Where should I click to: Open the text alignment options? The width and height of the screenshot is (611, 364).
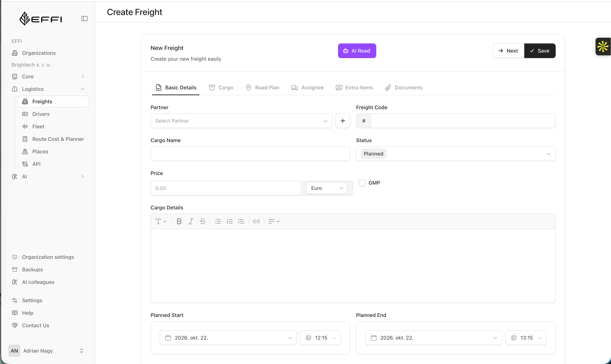tap(274, 222)
